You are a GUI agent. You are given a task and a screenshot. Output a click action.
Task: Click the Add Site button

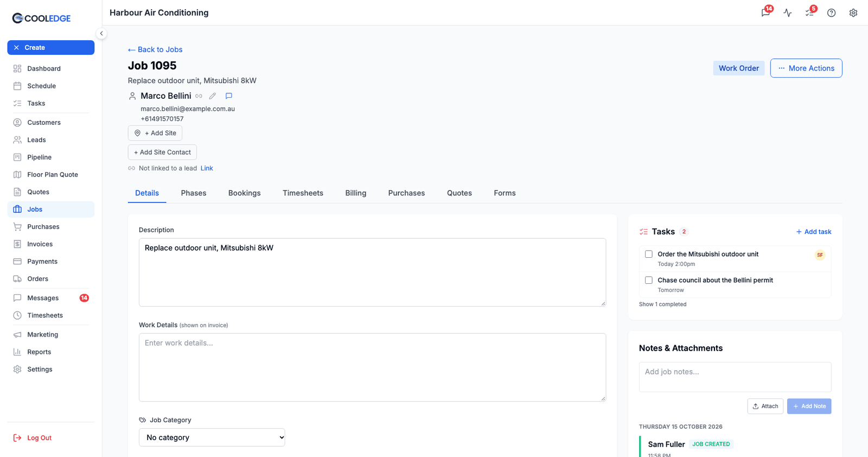coord(155,133)
